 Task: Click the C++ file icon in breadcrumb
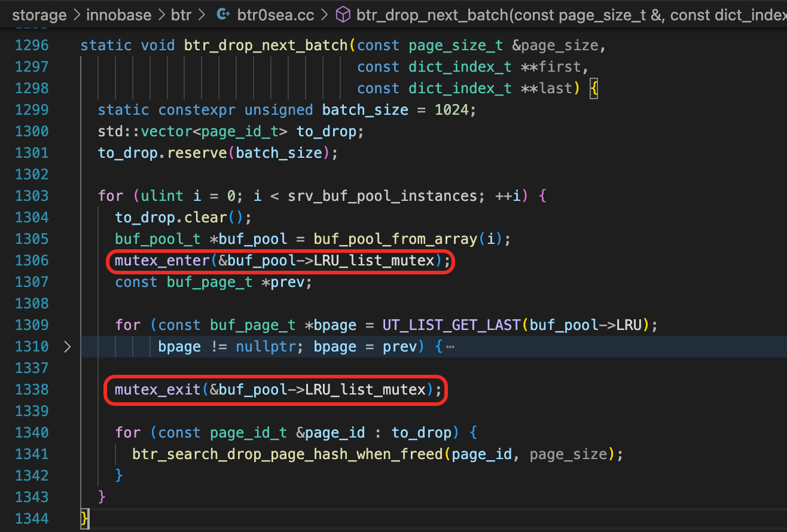224,15
